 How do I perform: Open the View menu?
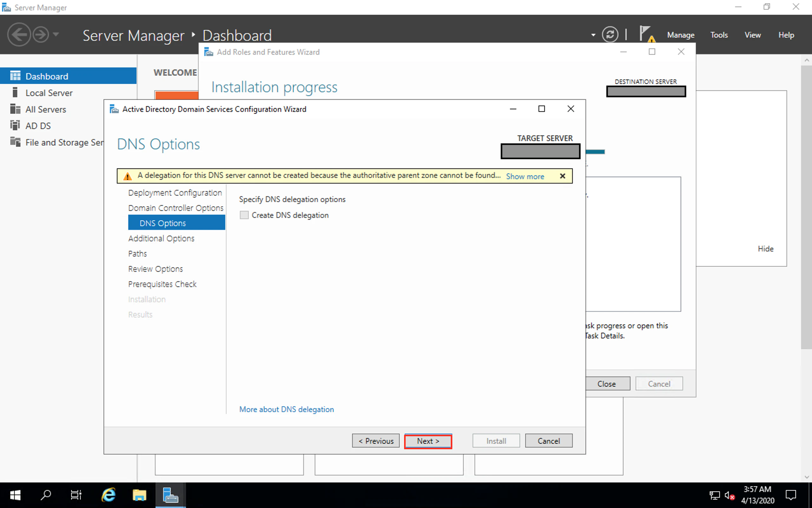click(x=753, y=35)
